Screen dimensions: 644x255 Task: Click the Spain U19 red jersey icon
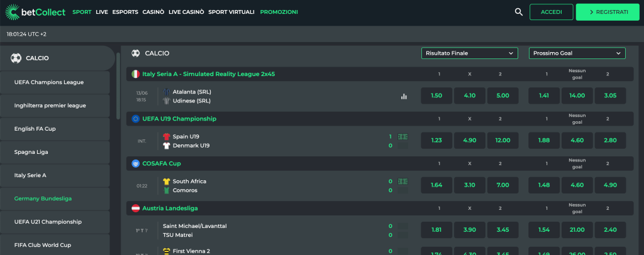(x=166, y=136)
